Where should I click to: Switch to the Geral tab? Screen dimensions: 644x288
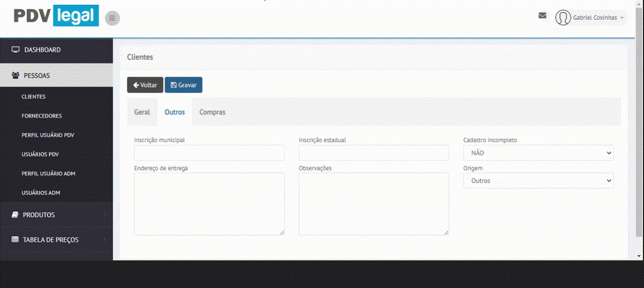click(142, 112)
